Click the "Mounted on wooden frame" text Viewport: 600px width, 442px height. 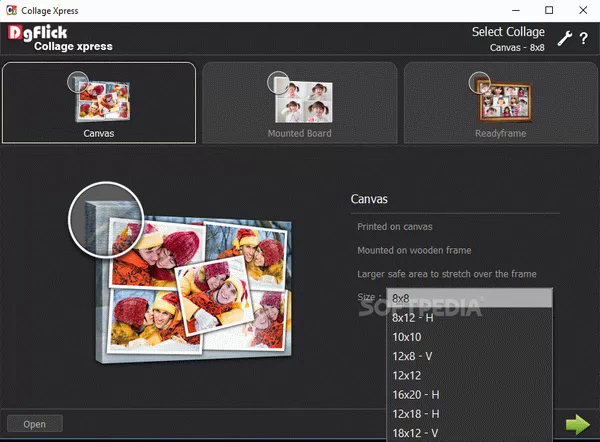(x=414, y=250)
